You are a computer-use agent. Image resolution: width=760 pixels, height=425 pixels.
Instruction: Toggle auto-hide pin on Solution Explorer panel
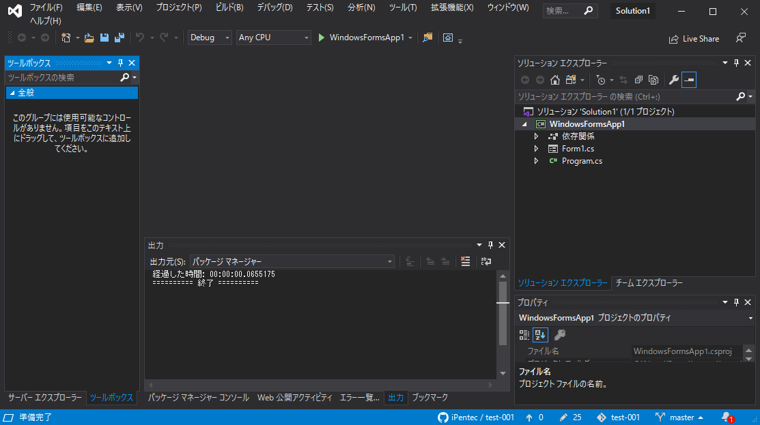pos(736,63)
